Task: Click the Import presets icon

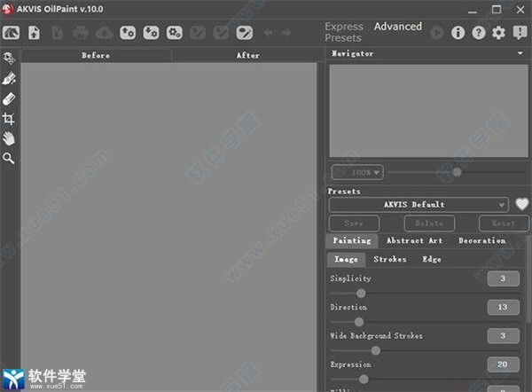Action: [x=128, y=33]
